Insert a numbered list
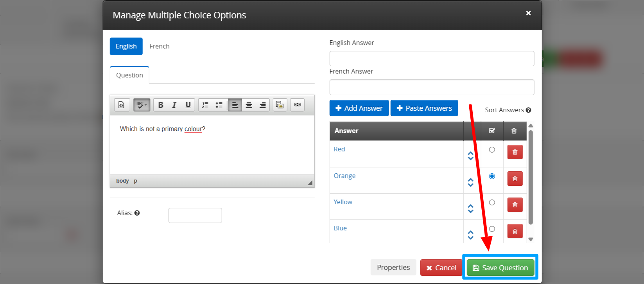644x284 pixels. pos(205,105)
